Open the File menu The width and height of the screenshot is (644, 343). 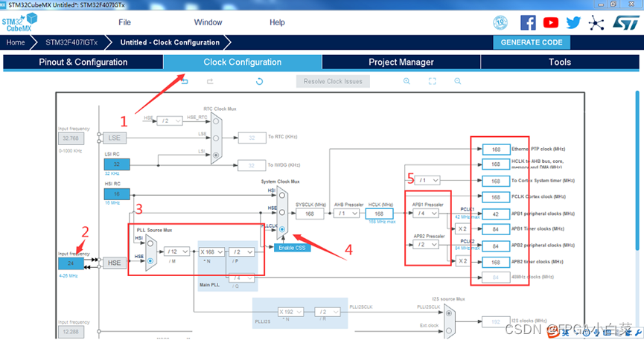(124, 22)
